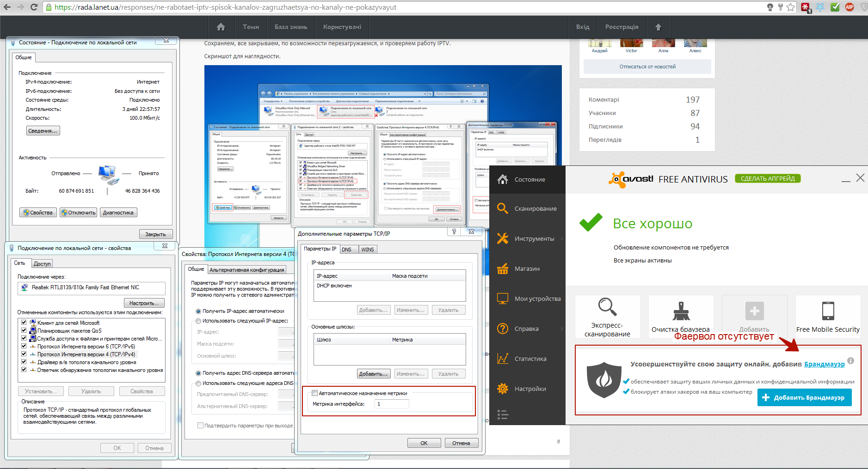Bookmark page with star icon
The height and width of the screenshot is (469, 868).
point(791,7)
